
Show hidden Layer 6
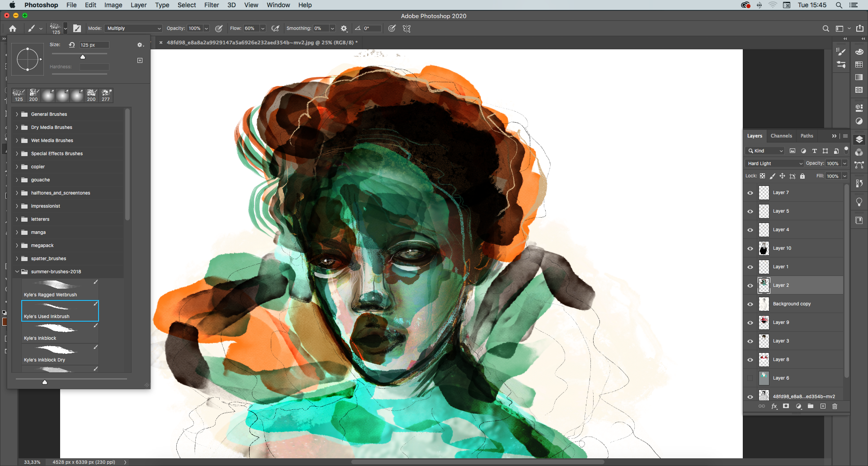(x=750, y=378)
